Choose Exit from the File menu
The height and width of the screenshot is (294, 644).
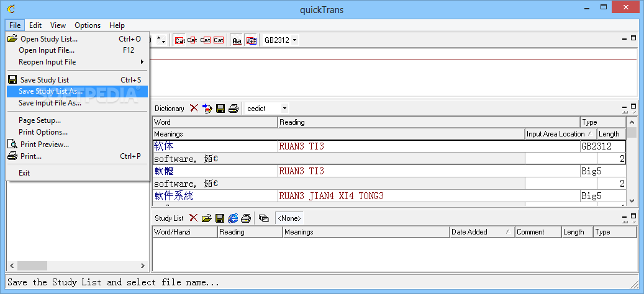[77, 173]
